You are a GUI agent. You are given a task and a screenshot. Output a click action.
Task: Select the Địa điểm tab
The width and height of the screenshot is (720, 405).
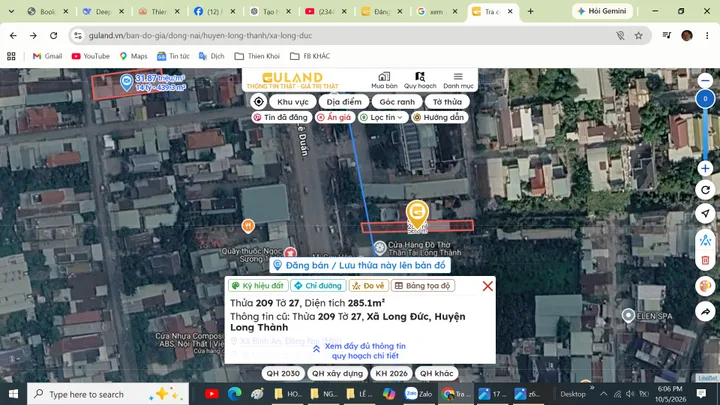(x=344, y=101)
